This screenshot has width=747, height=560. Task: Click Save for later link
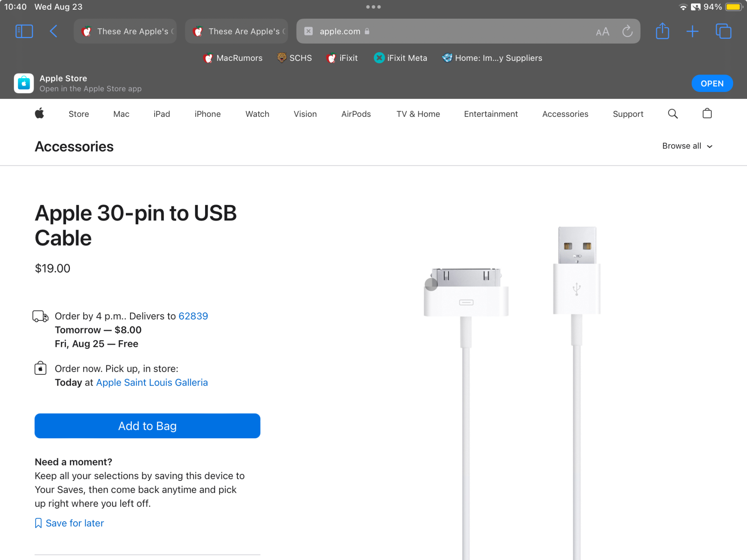74,523
